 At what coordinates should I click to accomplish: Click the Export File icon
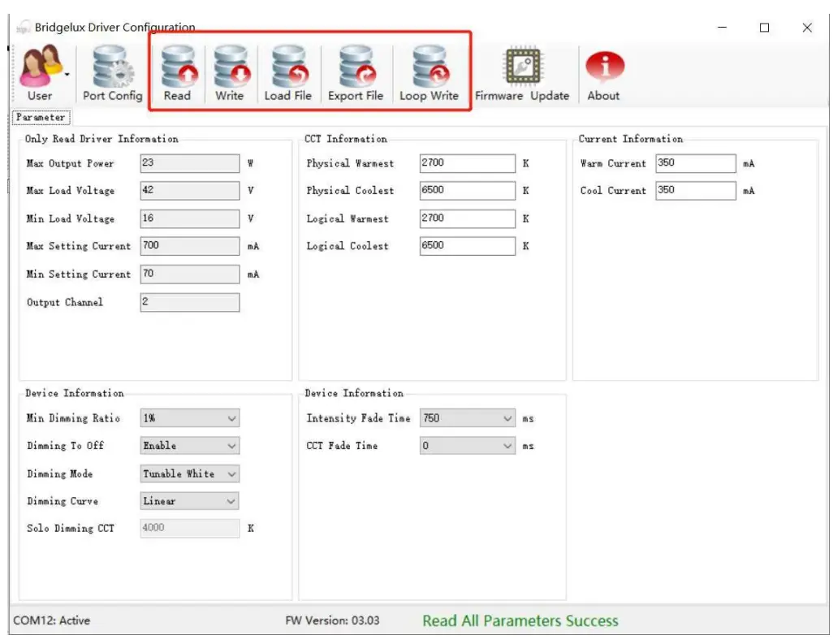[x=356, y=73]
